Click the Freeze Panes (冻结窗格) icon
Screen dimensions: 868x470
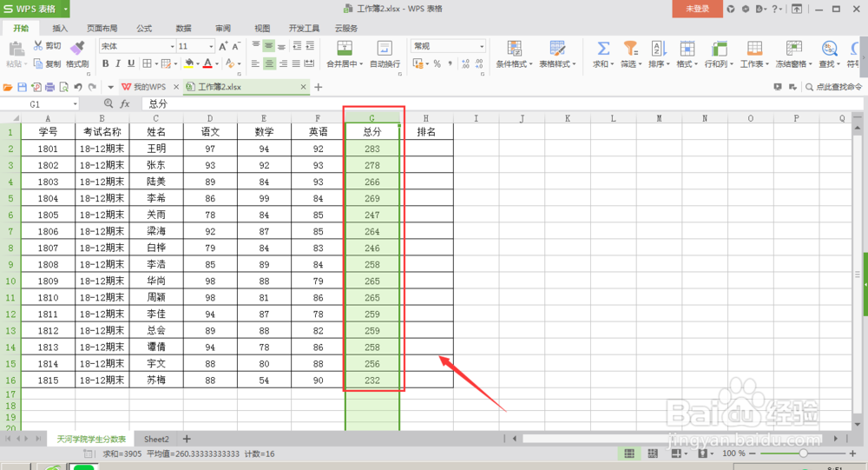pos(794,49)
